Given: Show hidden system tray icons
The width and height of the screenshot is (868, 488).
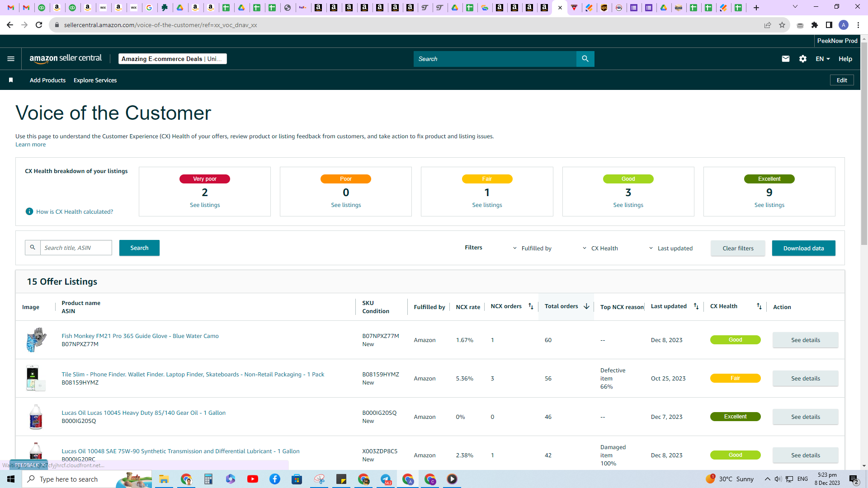Looking at the screenshot, I should [x=767, y=479].
